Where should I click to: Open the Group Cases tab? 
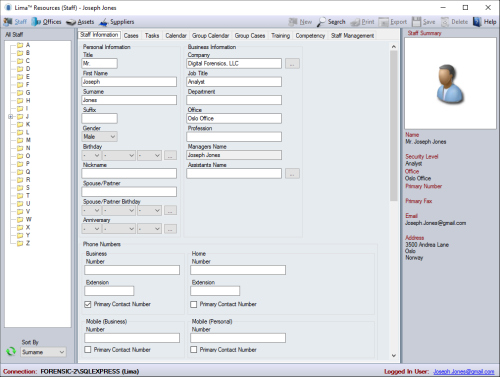click(250, 36)
